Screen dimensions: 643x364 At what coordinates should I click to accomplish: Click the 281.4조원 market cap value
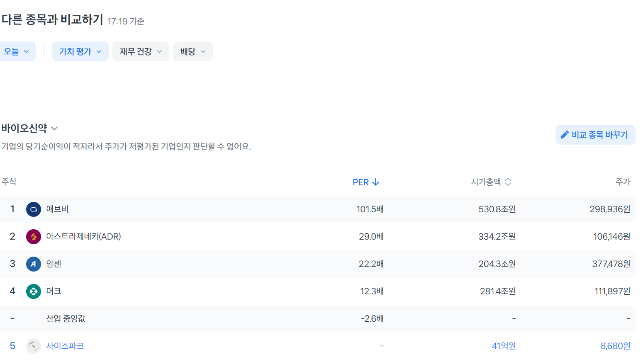[x=498, y=291]
